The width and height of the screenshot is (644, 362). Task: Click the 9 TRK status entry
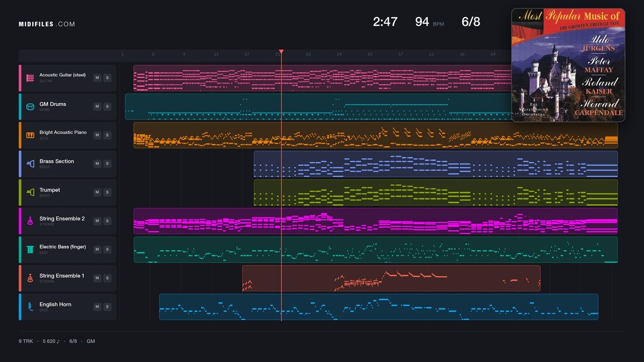25,341
